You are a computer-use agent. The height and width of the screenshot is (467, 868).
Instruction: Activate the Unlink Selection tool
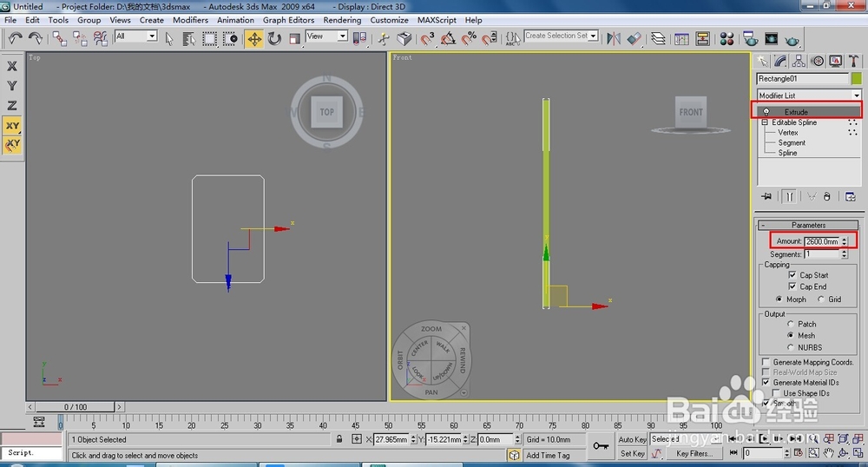tap(80, 38)
